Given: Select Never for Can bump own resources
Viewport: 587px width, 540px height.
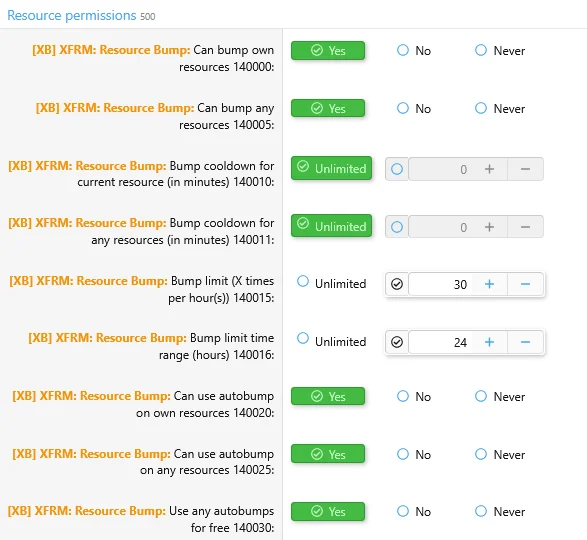Looking at the screenshot, I should point(500,51).
